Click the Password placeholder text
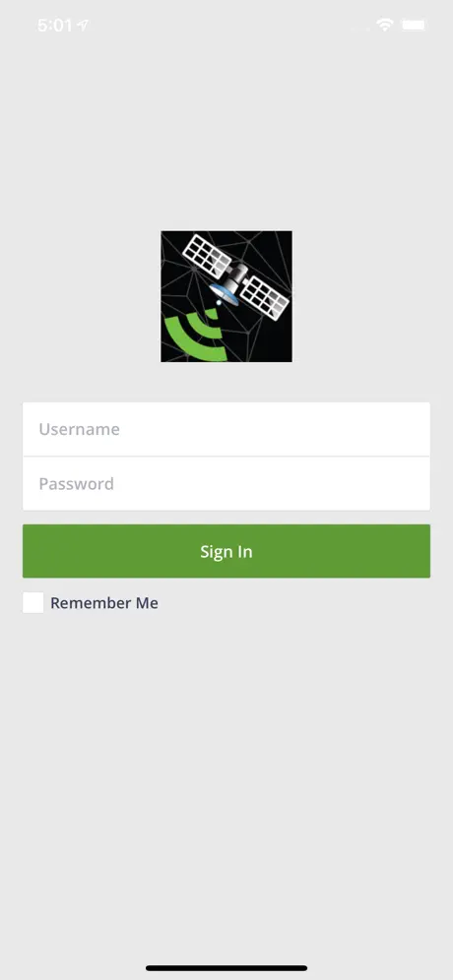453x980 pixels. (77, 484)
